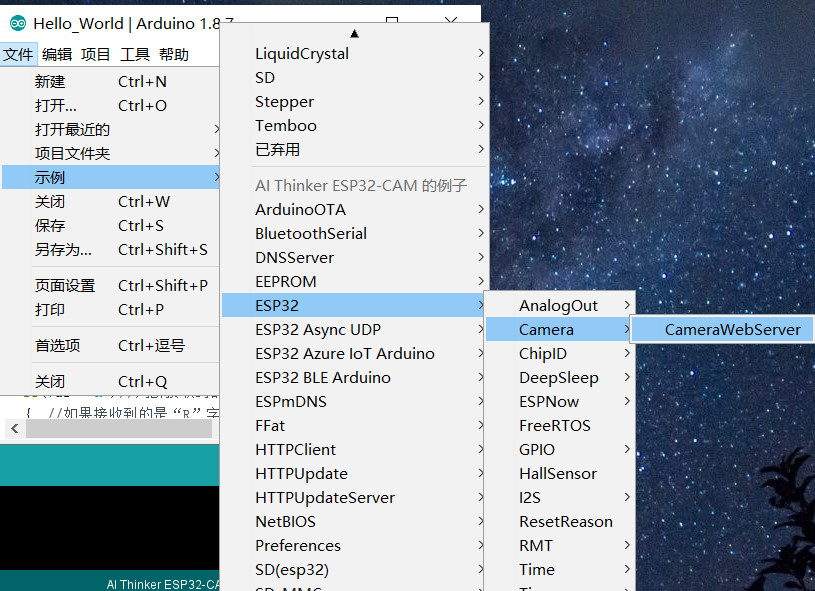
Task: Expand Stepper examples submenu
Action: coord(354,101)
